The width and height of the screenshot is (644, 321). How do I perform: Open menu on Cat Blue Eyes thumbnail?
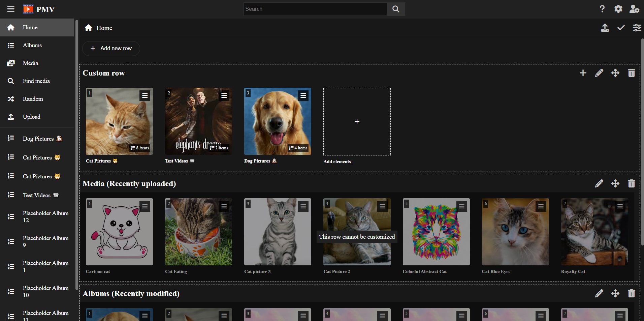(541, 206)
